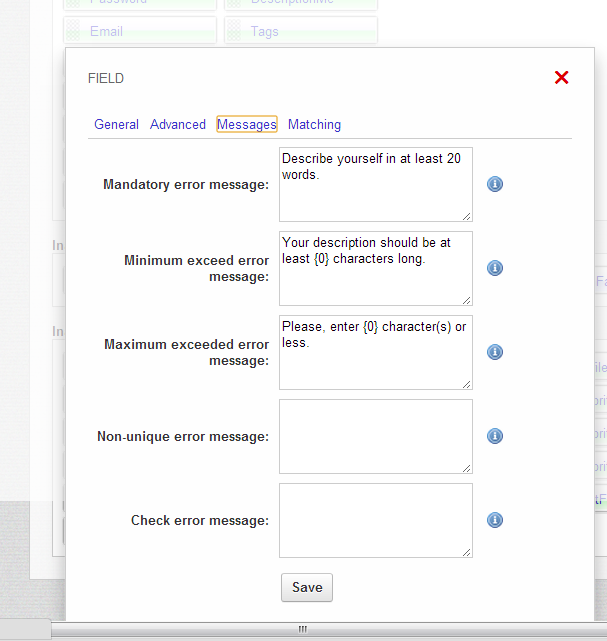
Task: Select the Tags field in background
Action: [300, 31]
